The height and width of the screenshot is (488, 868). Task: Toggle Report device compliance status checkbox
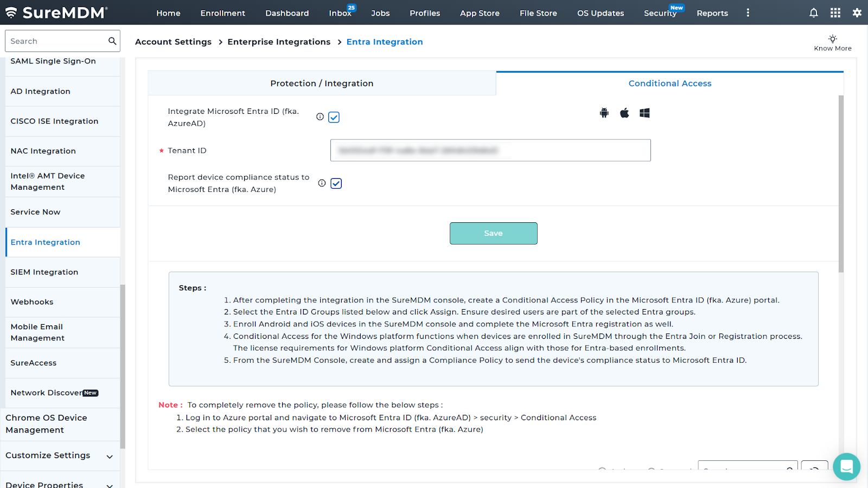pyautogui.click(x=336, y=183)
